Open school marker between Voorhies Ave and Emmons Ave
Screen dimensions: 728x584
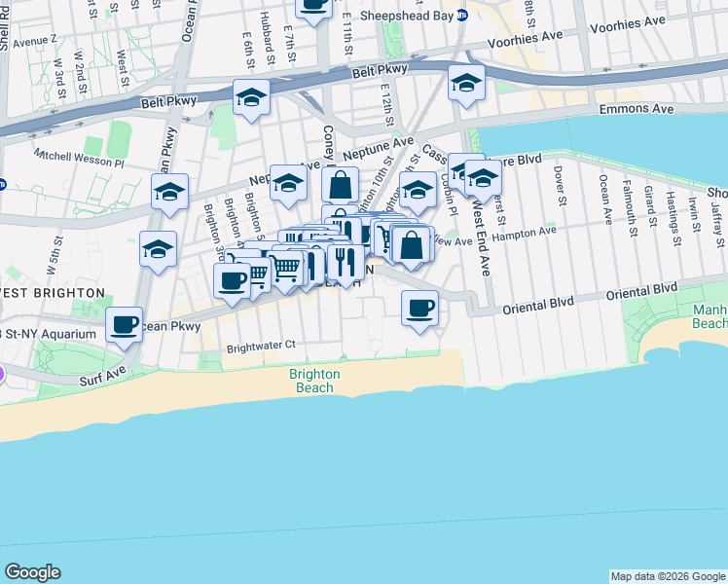pyautogui.click(x=466, y=84)
